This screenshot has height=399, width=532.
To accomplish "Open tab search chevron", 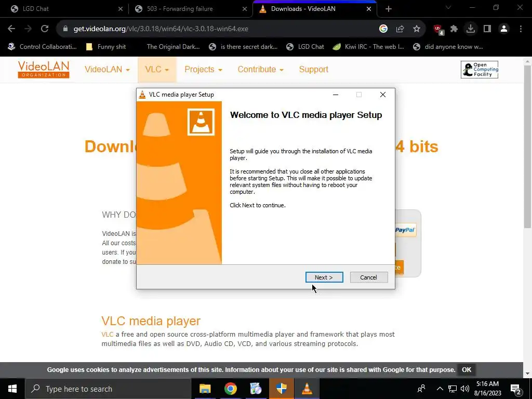I will pyautogui.click(x=448, y=7).
